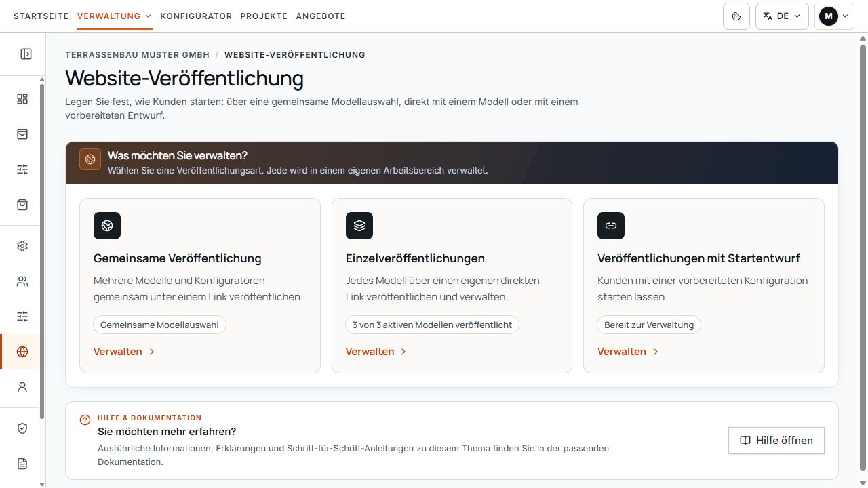Expand the Verwaltung navigation dropdown
This screenshot has height=488, width=868.
[x=115, y=16]
